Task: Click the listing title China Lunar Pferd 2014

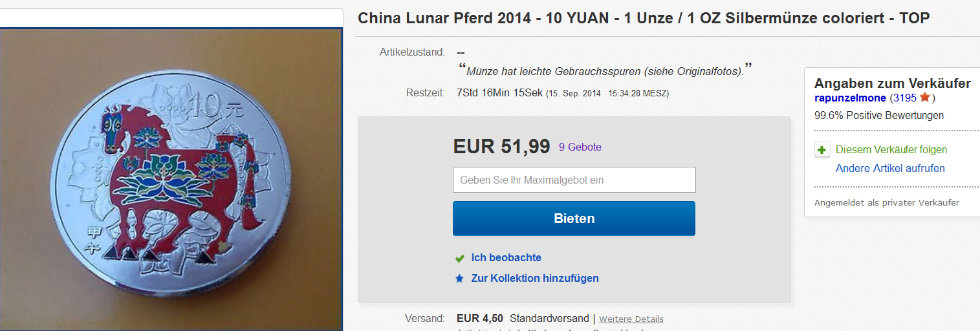Action: (644, 18)
